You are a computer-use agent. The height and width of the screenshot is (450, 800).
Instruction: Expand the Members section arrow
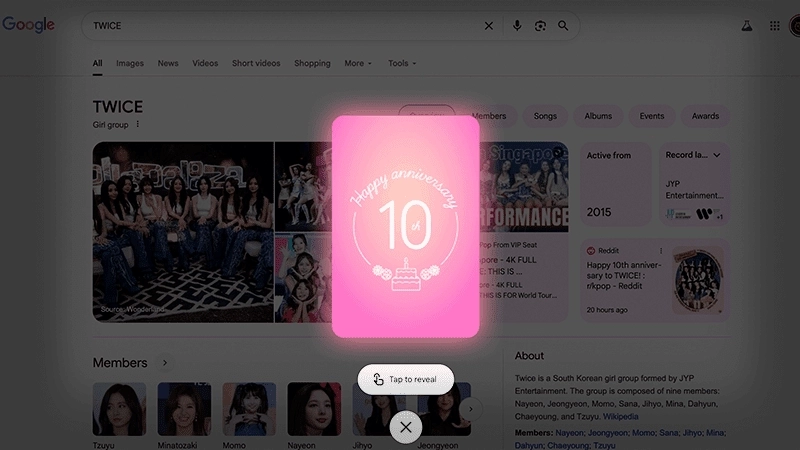pyautogui.click(x=165, y=363)
